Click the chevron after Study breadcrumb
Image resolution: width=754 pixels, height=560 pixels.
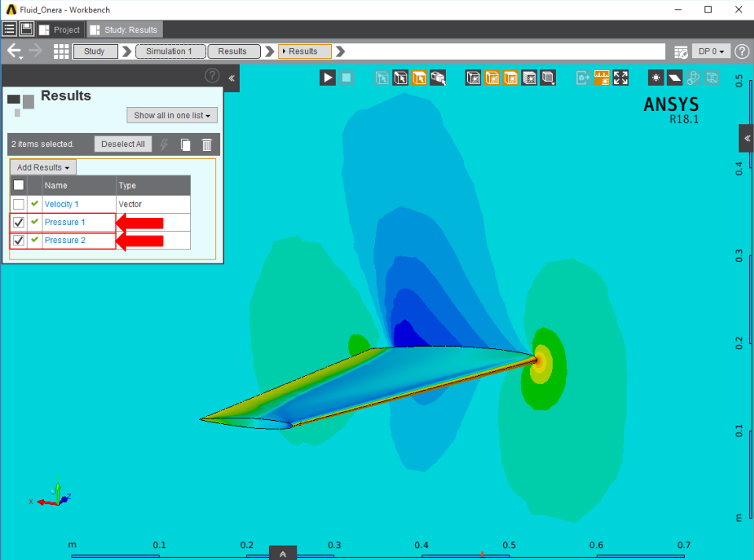tap(127, 51)
